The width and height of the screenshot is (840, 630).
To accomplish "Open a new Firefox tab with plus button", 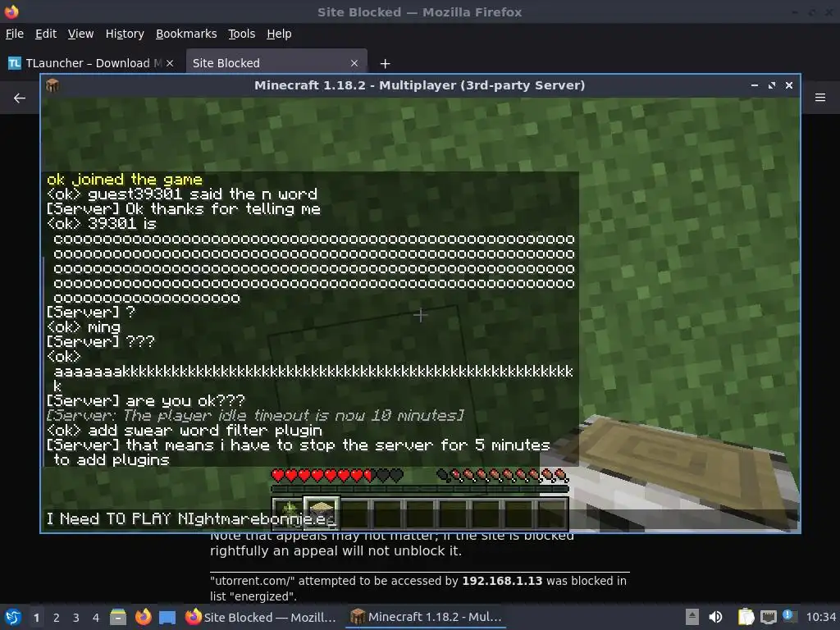I will (385, 64).
